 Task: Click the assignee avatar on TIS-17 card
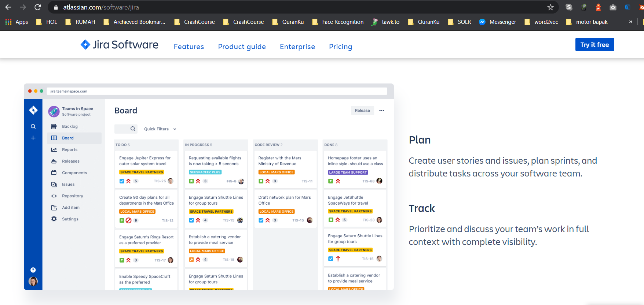click(x=171, y=260)
